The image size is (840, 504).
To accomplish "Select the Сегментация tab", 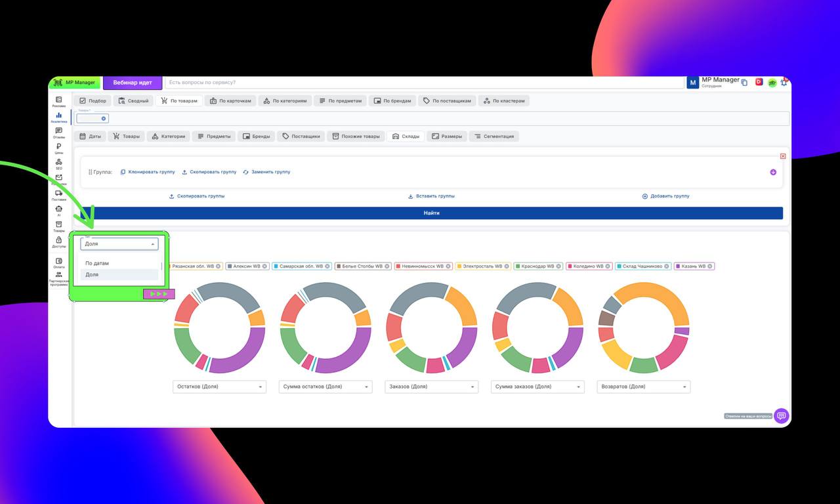I will [495, 136].
